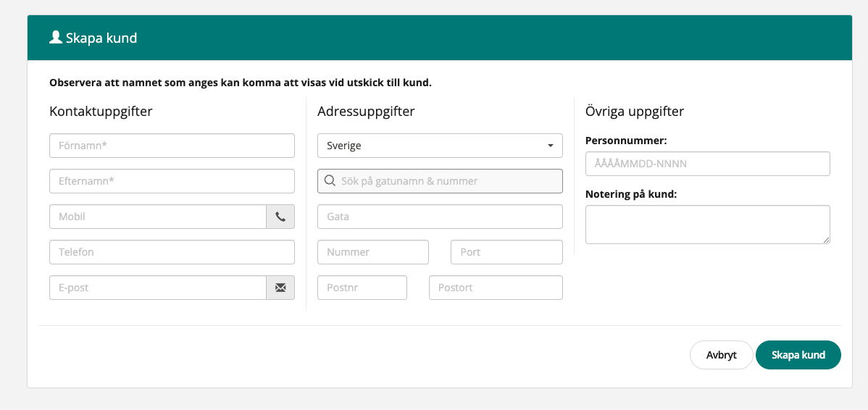Screen dimensions: 868x410
Task: Click the street address search box
Action: [x=448, y=181]
